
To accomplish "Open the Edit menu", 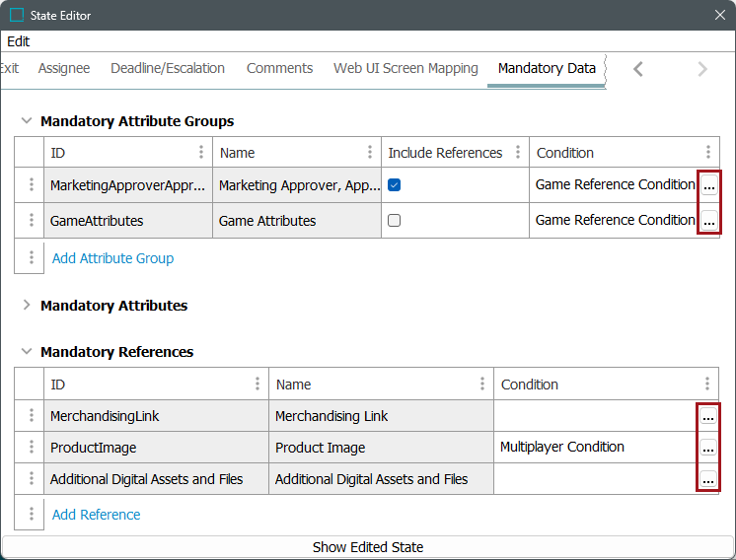I will (19, 41).
